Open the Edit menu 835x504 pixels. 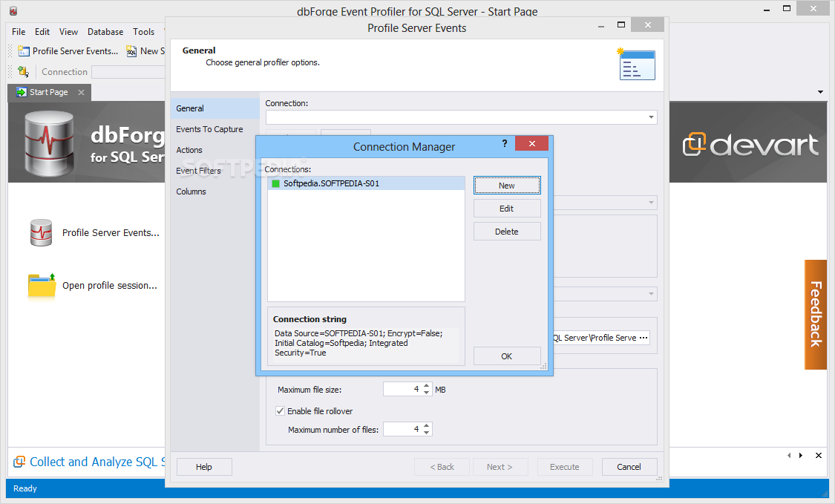click(42, 32)
